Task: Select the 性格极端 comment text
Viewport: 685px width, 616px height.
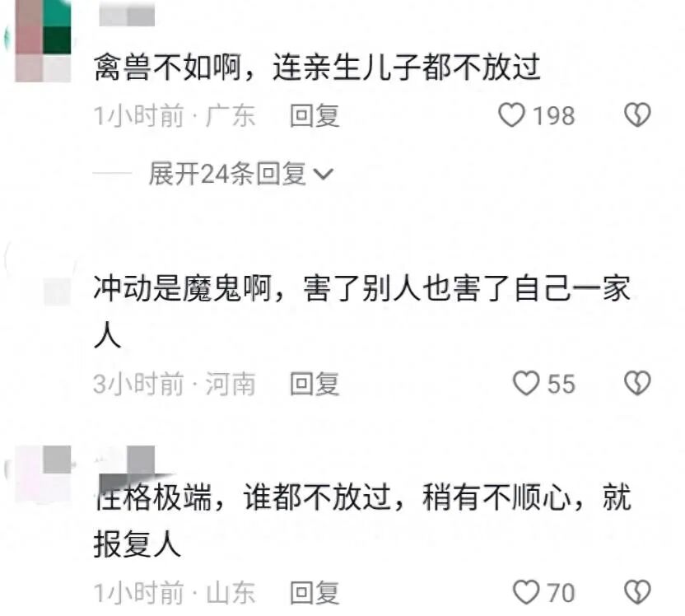Action: [x=362, y=520]
